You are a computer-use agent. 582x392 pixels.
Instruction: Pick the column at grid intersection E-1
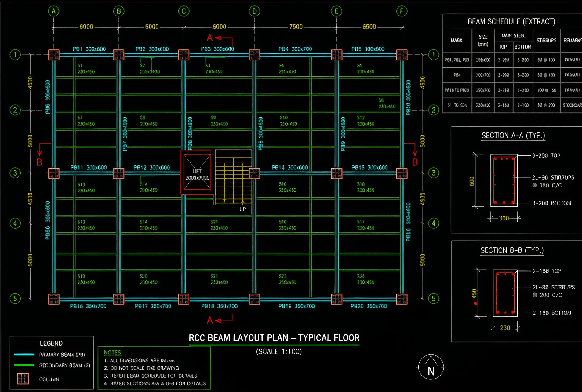(x=336, y=55)
